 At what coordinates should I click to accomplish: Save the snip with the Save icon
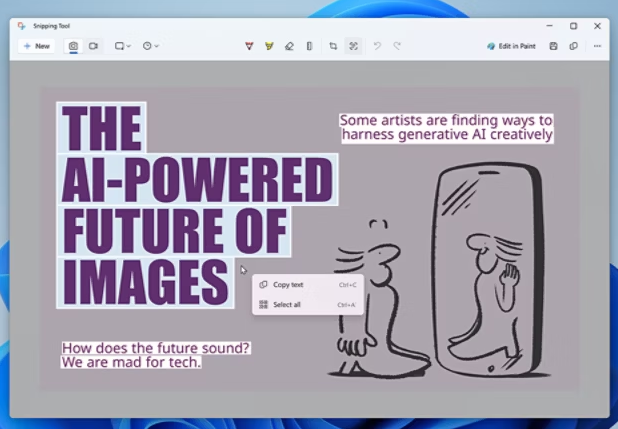point(553,46)
